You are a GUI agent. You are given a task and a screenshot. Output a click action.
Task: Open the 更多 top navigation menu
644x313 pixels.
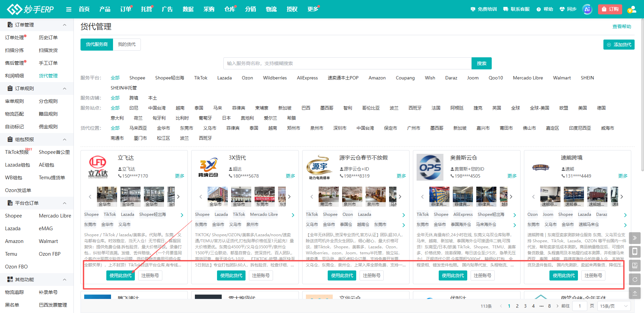coord(313,9)
